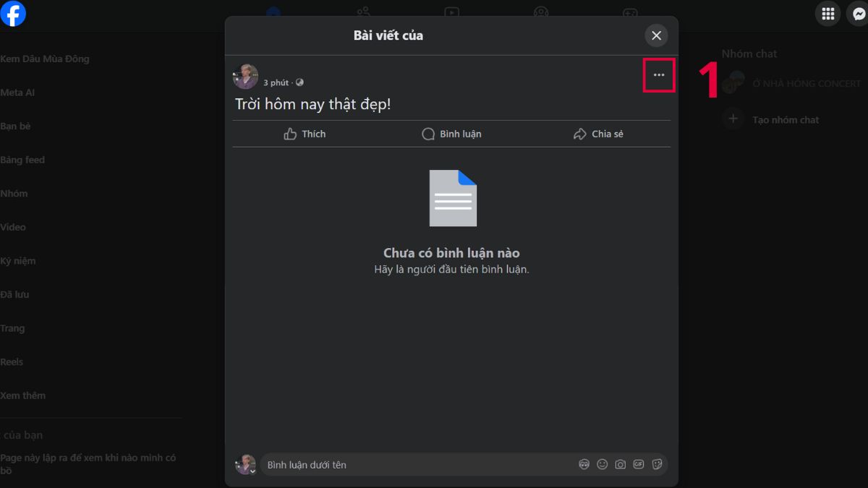Insert an emoji in the comment
This screenshot has height=488, width=868.
coord(603,465)
